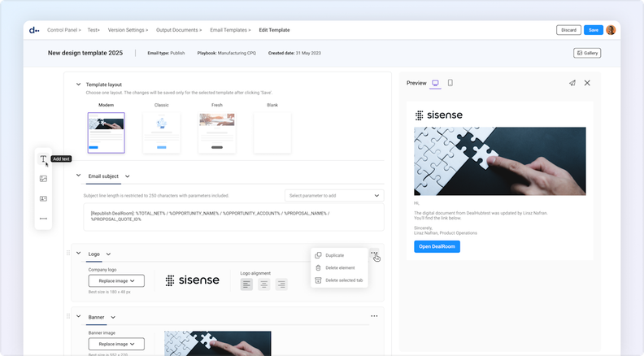Click the Discard button
Viewport: 644px width, 356px height.
click(x=568, y=30)
